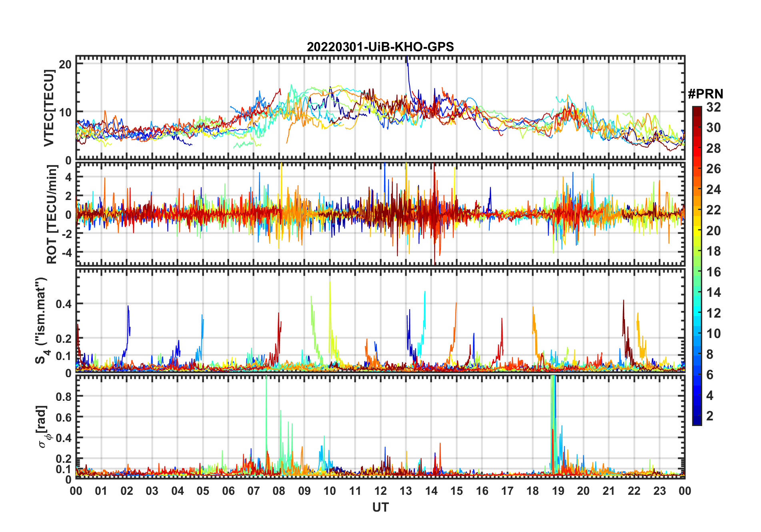Click UT axis hour label "09"
This screenshot has height=532, width=761.
(x=304, y=491)
